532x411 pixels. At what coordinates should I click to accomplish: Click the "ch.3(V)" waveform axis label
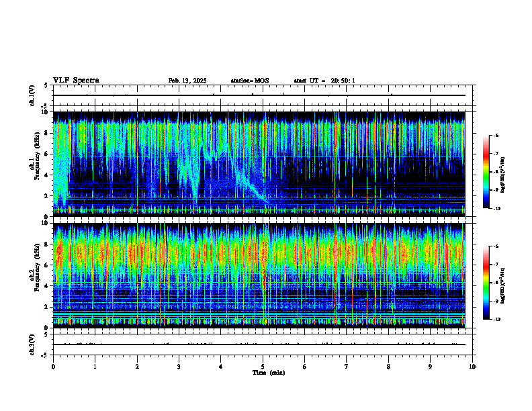(32, 345)
